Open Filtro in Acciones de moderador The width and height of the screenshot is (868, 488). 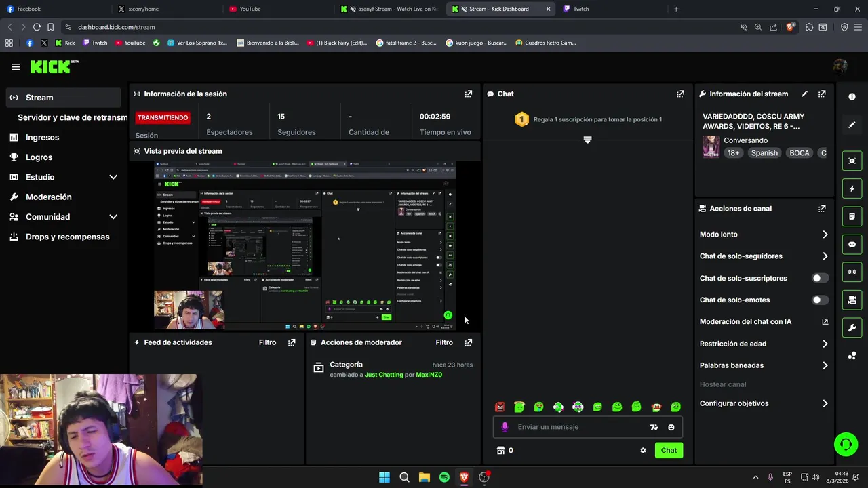pos(444,342)
